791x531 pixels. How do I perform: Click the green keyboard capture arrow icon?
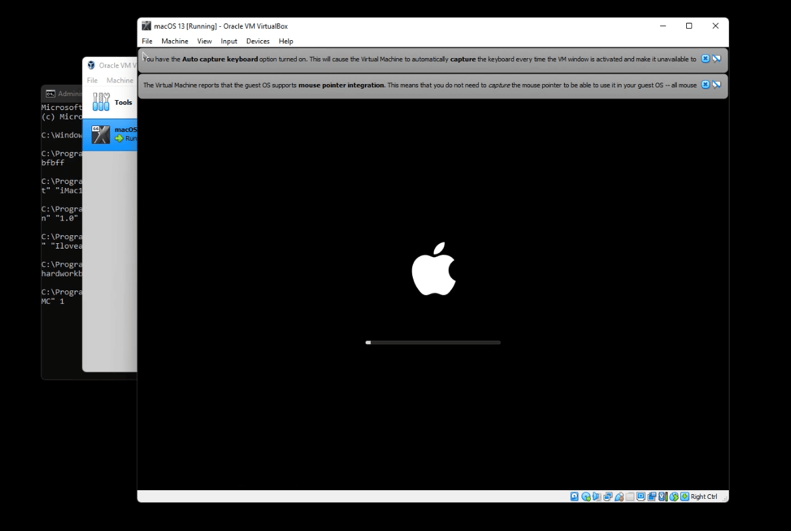(x=685, y=496)
